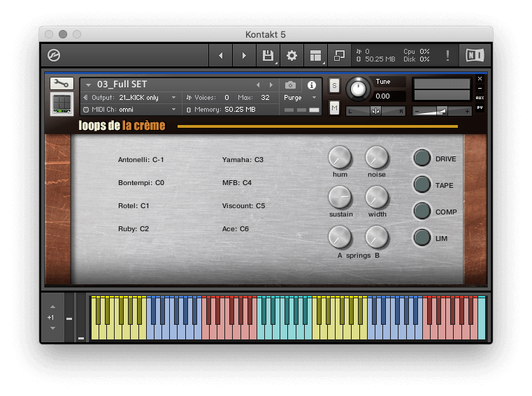Click the springs A knob
This screenshot has height=396, width=532.
(340, 237)
